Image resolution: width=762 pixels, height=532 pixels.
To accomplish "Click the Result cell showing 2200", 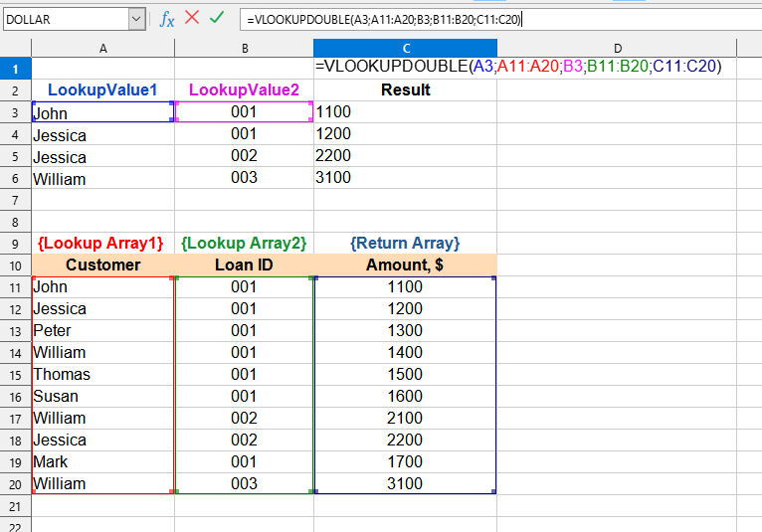I will click(x=405, y=156).
